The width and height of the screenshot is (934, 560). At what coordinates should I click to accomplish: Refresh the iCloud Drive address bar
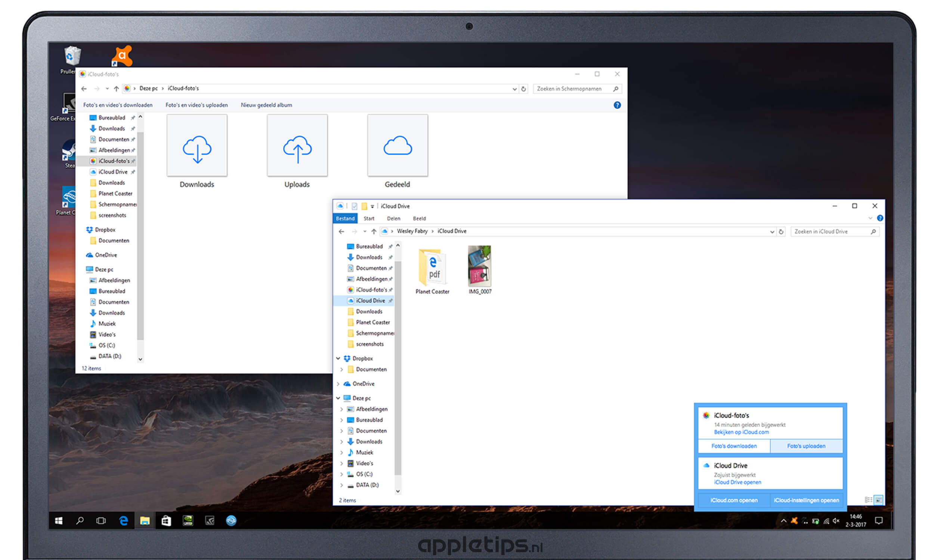781,232
